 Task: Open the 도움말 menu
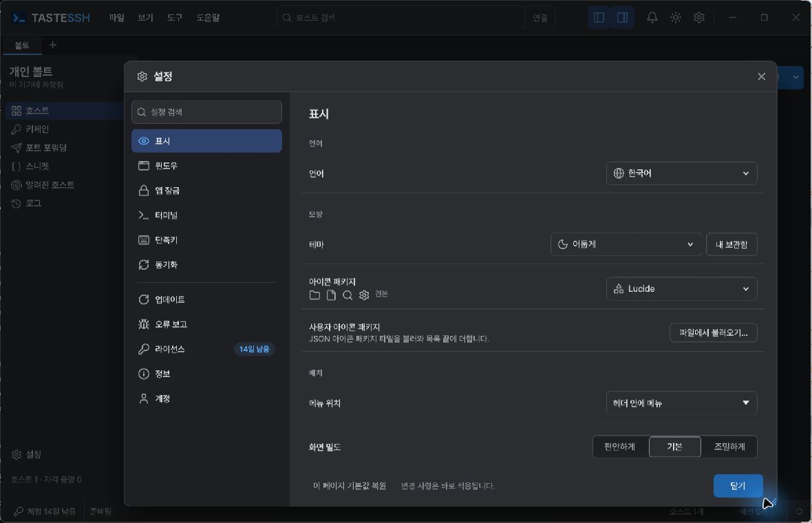coord(208,18)
